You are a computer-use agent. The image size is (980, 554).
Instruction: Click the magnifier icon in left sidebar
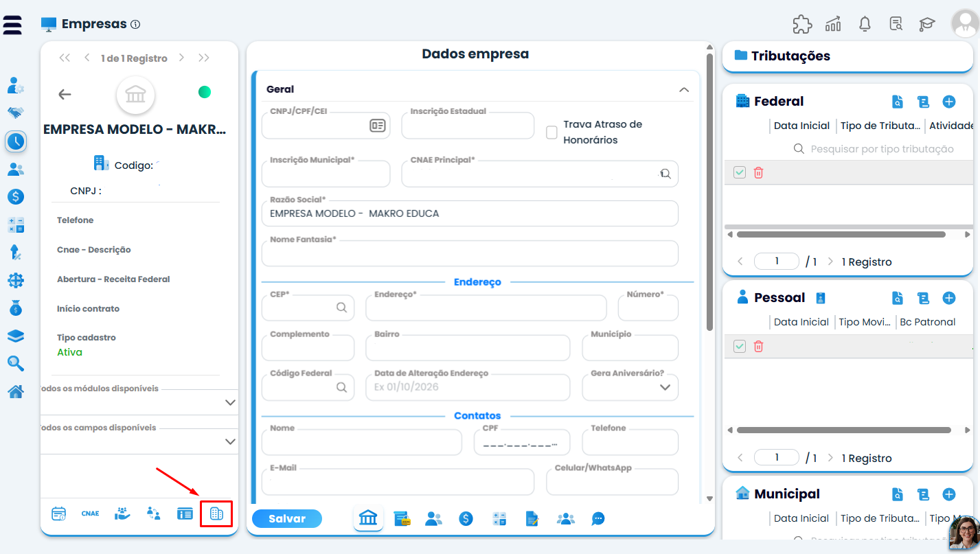point(16,363)
